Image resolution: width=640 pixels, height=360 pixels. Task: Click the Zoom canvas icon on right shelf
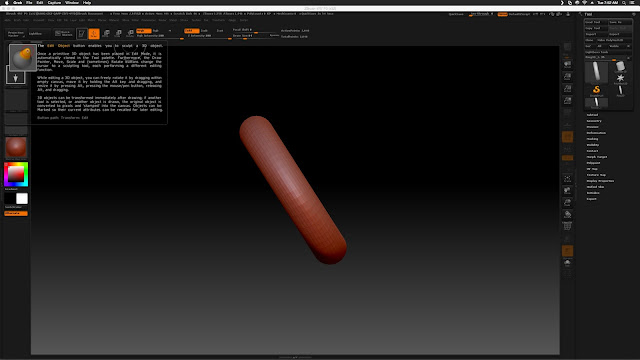pyautogui.click(x=567, y=76)
